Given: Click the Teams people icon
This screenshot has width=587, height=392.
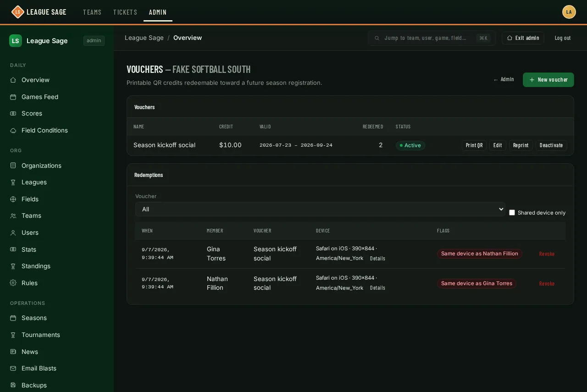Looking at the screenshot, I should (13, 215).
